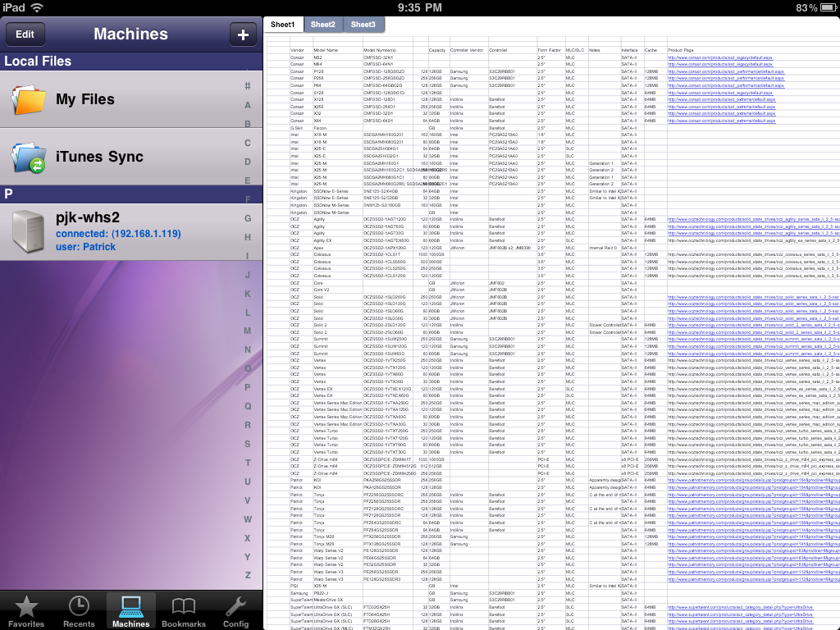Tap the battery 83% indicator
Image resolution: width=840 pixels, height=630 pixels.
[818, 7]
